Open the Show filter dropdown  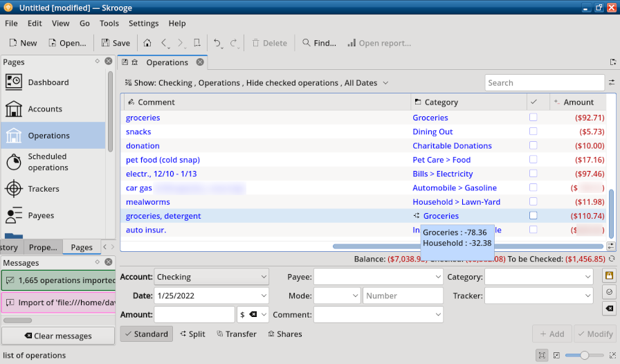pyautogui.click(x=257, y=83)
